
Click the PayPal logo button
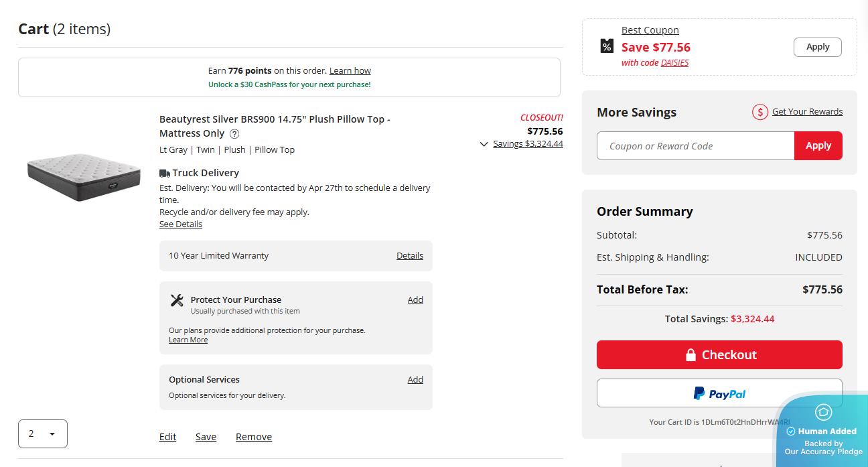pyautogui.click(x=719, y=393)
